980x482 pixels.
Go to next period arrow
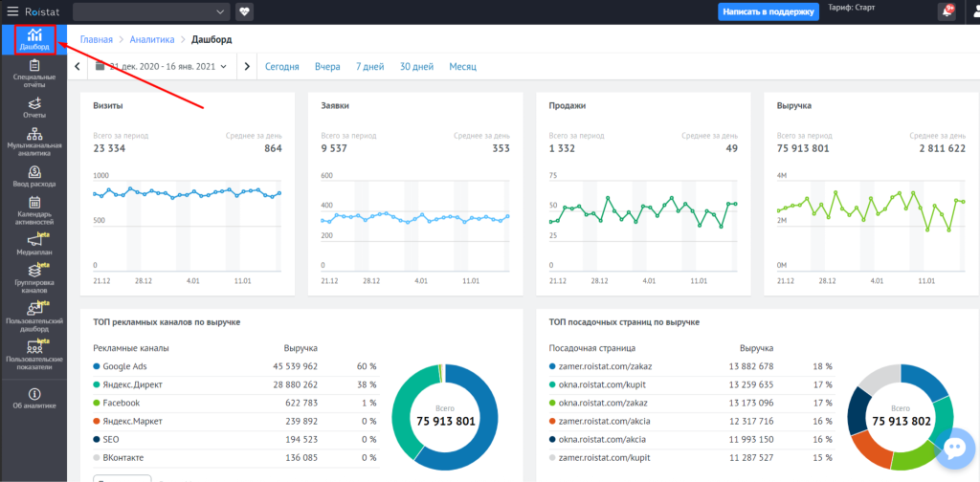point(247,66)
